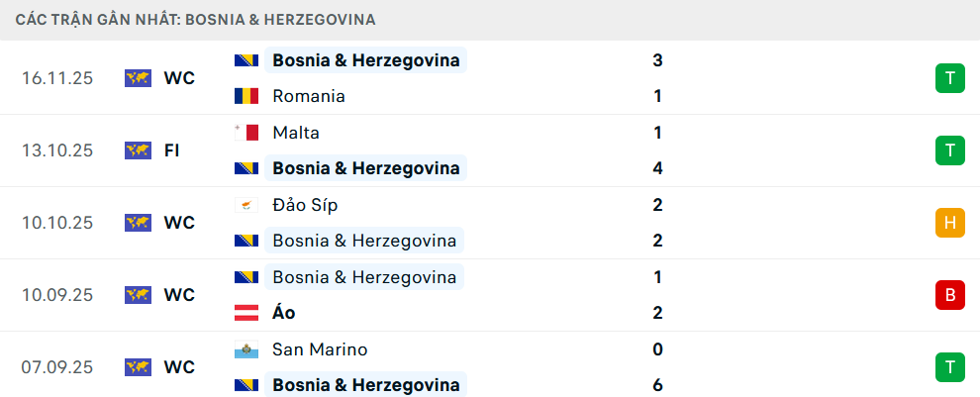Click the Romania flag icon

[246, 96]
